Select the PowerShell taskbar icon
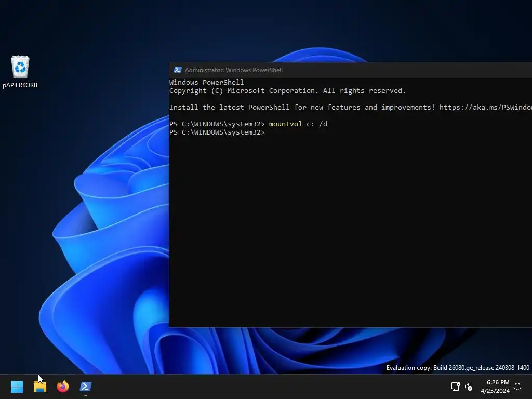This screenshot has height=399, width=532. click(x=86, y=387)
